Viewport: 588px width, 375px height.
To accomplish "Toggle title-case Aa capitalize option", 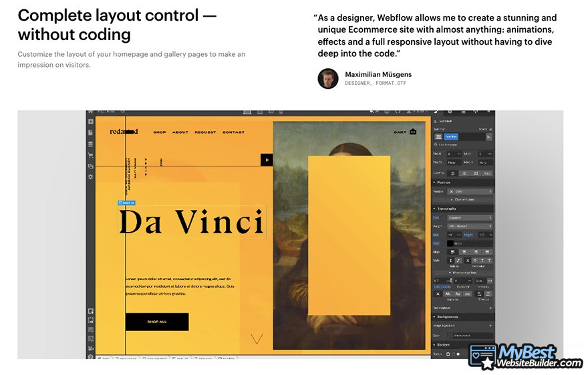I will pyautogui.click(x=458, y=294).
